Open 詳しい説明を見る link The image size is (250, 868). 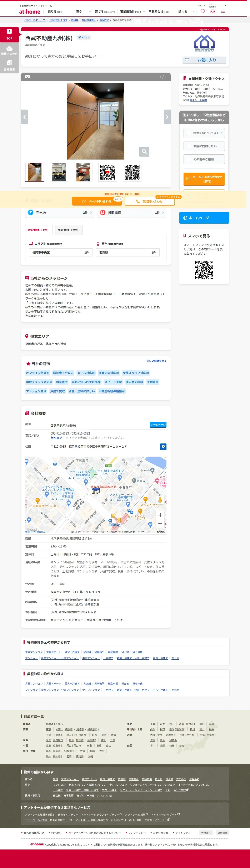pos(156,360)
